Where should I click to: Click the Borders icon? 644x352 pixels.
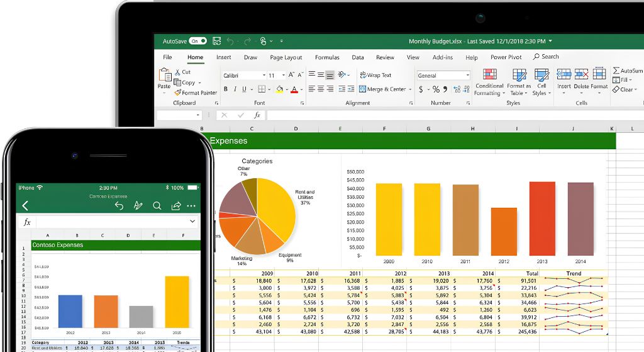[x=262, y=89]
